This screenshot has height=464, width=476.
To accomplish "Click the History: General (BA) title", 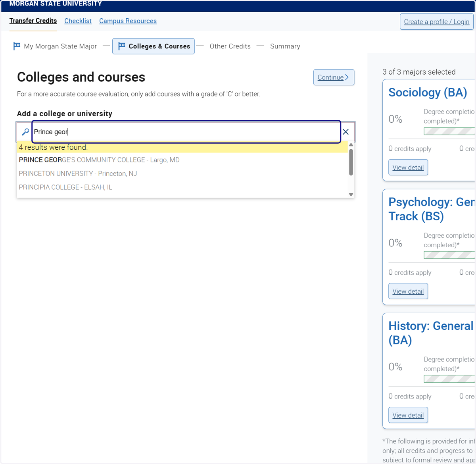I will click(x=431, y=333).
